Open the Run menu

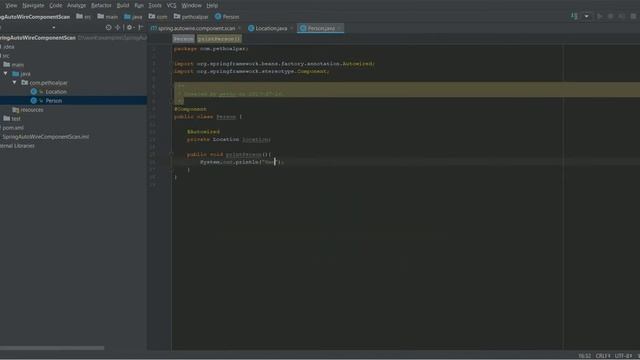[x=139, y=5]
